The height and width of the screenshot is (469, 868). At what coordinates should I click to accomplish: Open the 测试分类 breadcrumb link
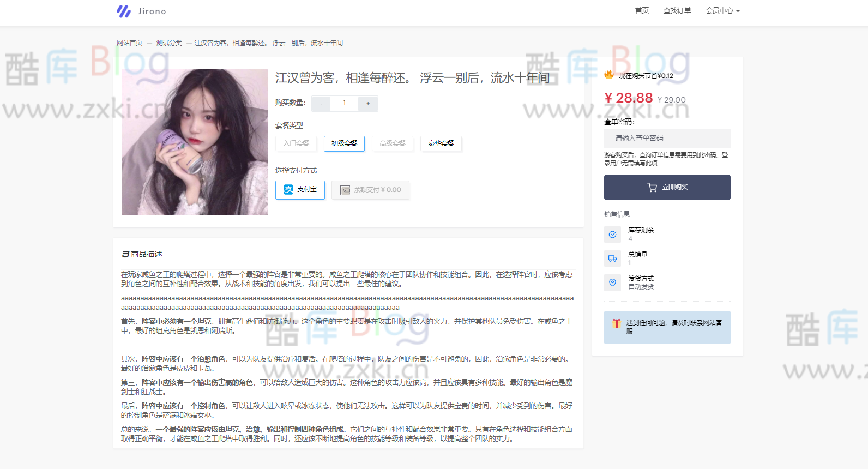[169, 43]
